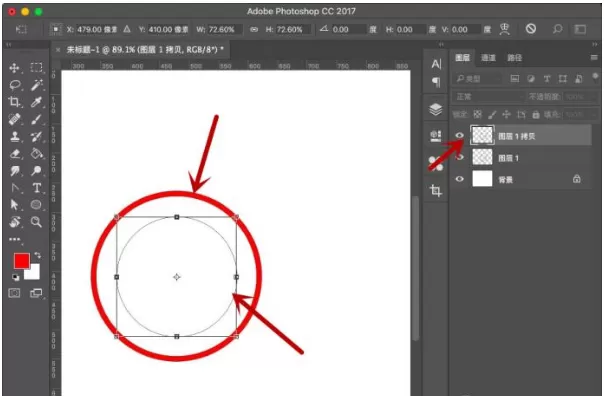Click the crop-shaped icon in panel dock
The width and height of the screenshot is (604, 396).
436,190
